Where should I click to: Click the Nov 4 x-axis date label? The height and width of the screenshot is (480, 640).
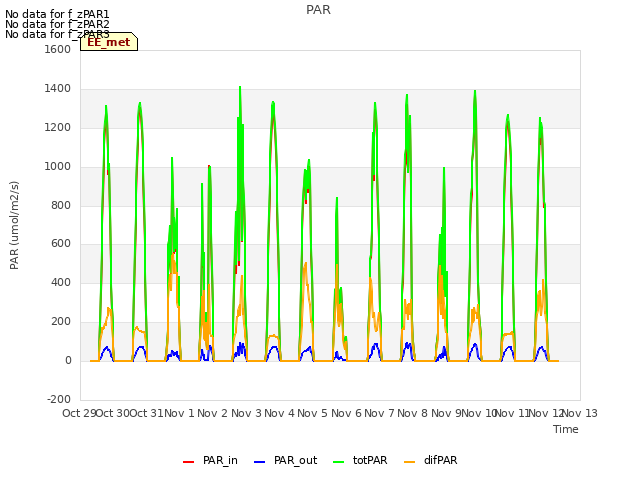279,413
